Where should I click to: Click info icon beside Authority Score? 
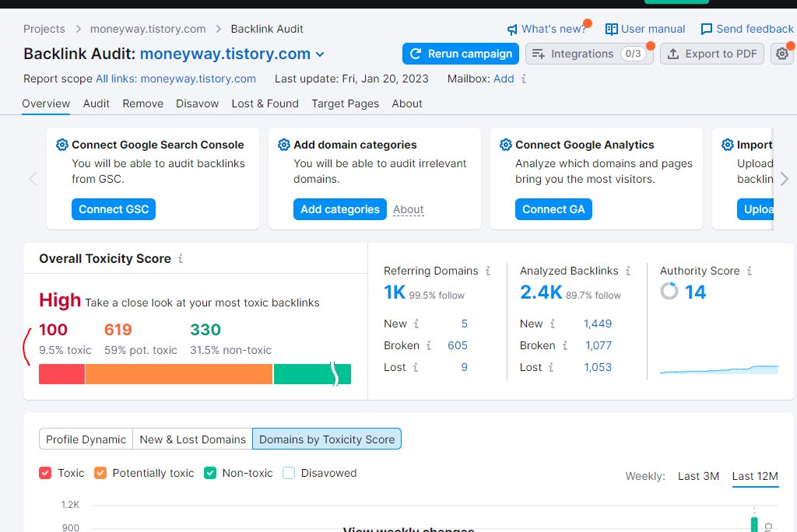750,271
